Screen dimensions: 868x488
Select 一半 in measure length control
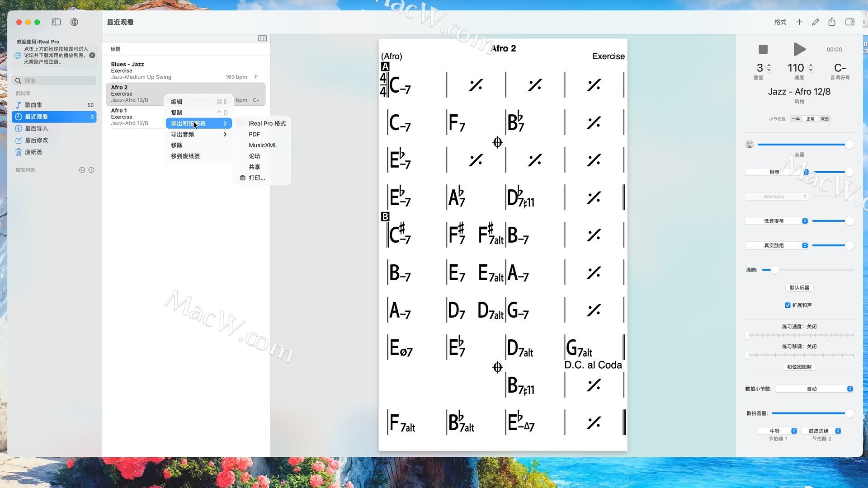tap(796, 119)
